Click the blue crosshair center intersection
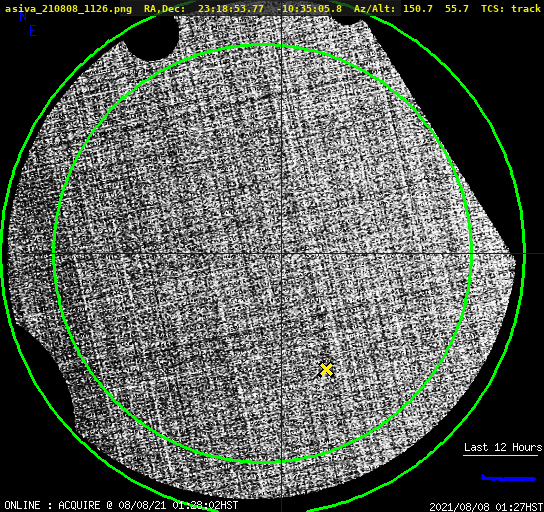Screen dimensions: 544x512 pyautogui.click(x=281, y=254)
